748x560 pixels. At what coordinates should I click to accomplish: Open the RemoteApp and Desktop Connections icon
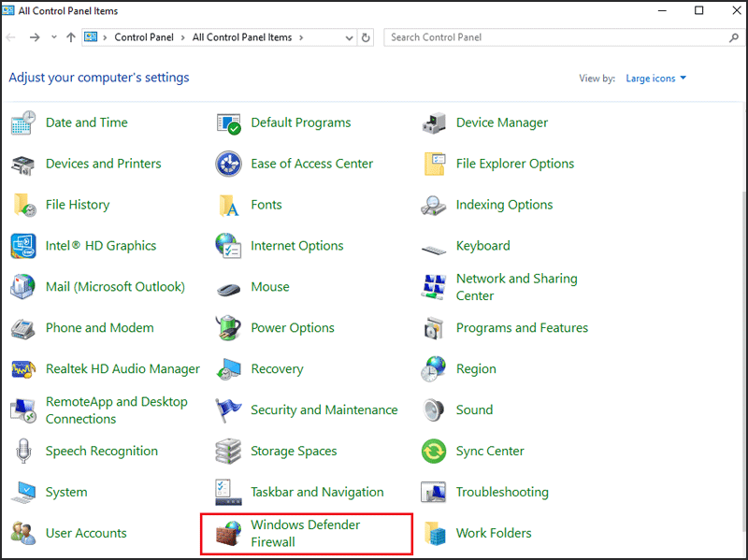(x=22, y=410)
